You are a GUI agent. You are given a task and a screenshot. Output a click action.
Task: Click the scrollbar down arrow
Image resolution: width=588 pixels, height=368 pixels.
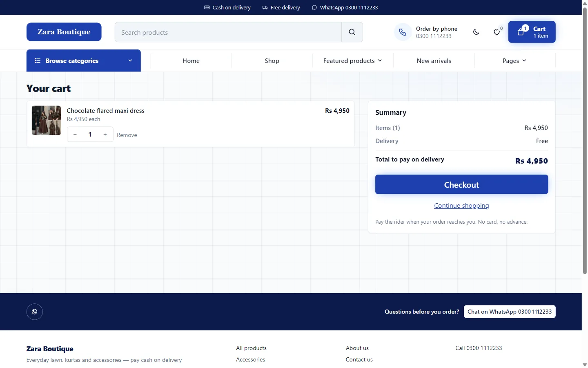point(585,365)
